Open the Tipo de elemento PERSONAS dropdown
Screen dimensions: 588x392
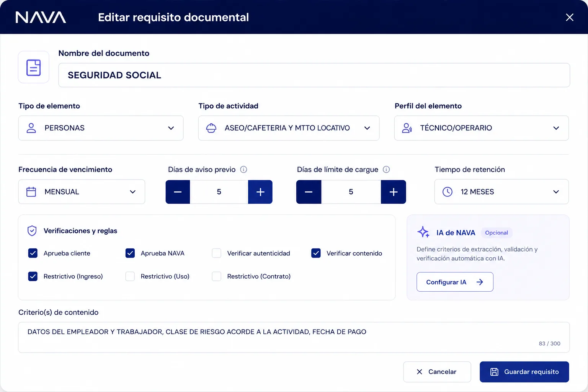pos(101,128)
